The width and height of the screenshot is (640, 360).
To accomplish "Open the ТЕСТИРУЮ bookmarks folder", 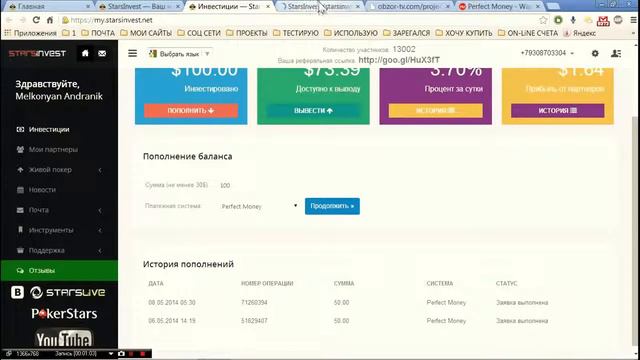I will [x=296, y=33].
